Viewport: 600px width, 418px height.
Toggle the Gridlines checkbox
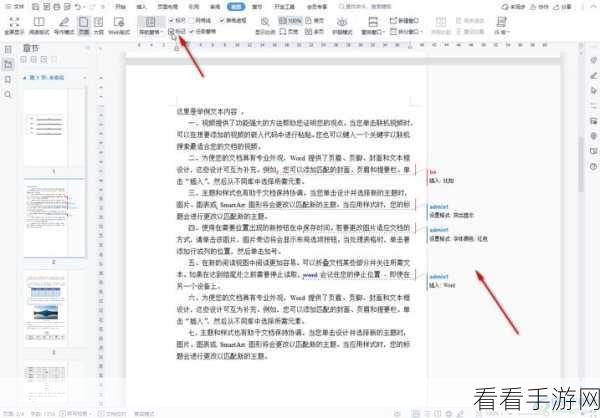[200, 20]
